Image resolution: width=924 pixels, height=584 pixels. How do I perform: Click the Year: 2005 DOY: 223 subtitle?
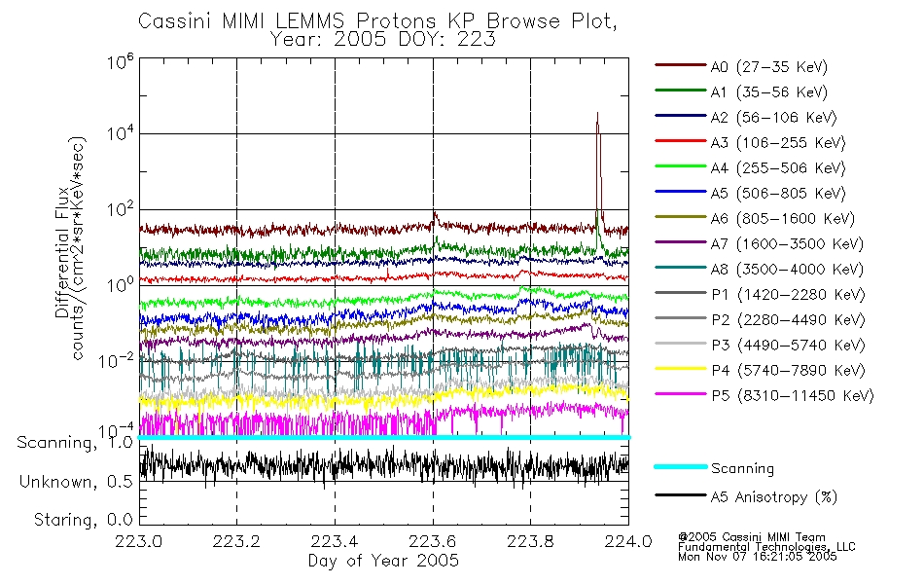383,40
